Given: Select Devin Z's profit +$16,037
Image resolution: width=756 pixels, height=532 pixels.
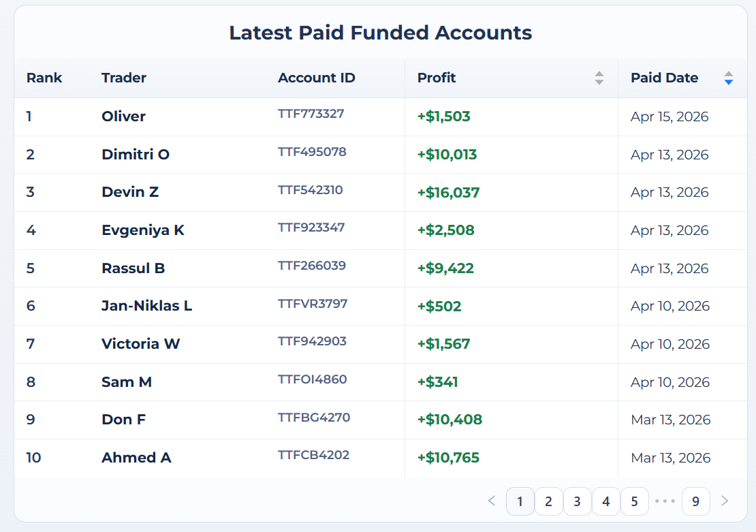Looking at the screenshot, I should click(x=448, y=193).
